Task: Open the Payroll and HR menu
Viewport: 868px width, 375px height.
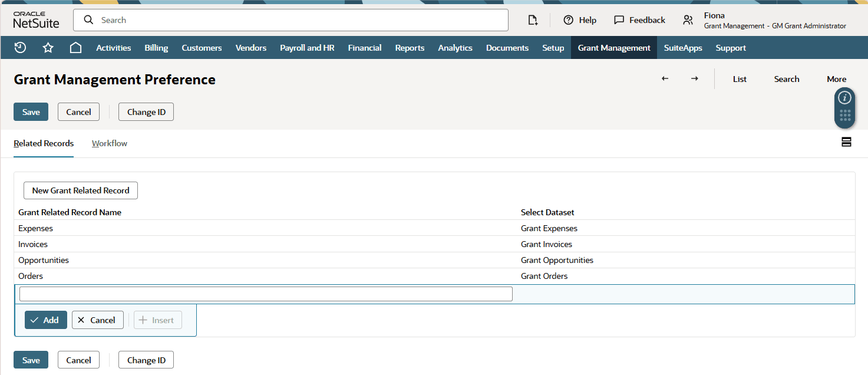Action: click(307, 47)
